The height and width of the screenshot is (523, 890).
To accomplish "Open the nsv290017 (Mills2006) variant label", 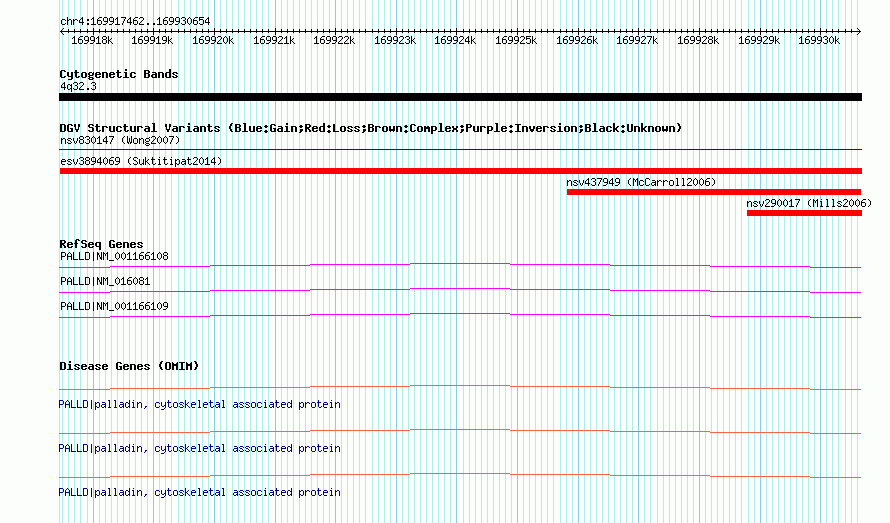I will point(808,203).
